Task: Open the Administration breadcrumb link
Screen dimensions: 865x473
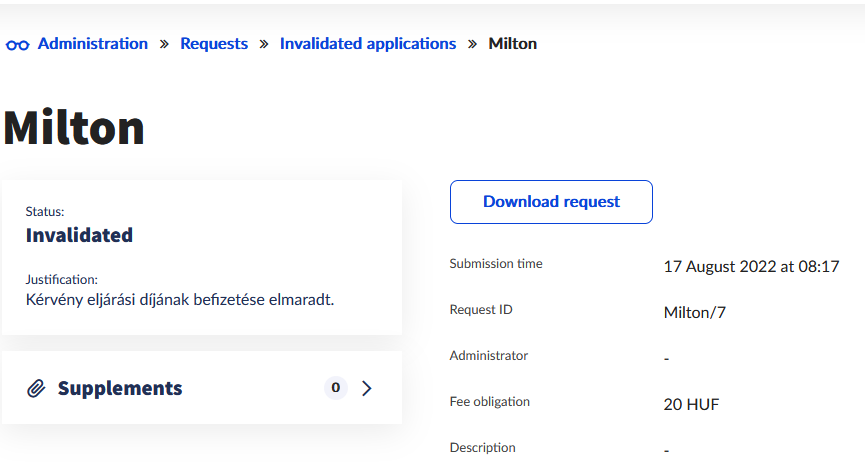Action: coord(92,44)
